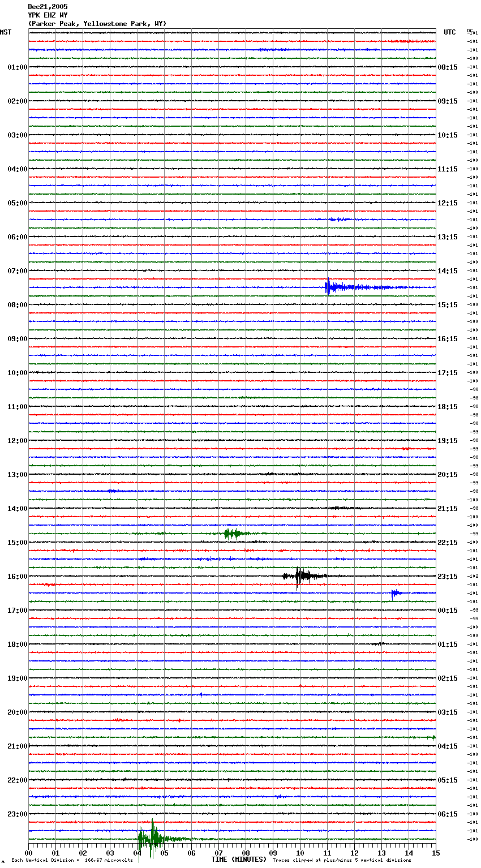Click the MST timezone header
The image size is (481, 868).
(6, 32)
